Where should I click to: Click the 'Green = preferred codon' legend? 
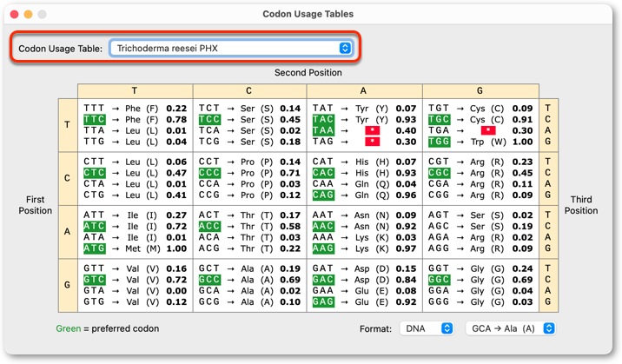pyautogui.click(x=108, y=328)
